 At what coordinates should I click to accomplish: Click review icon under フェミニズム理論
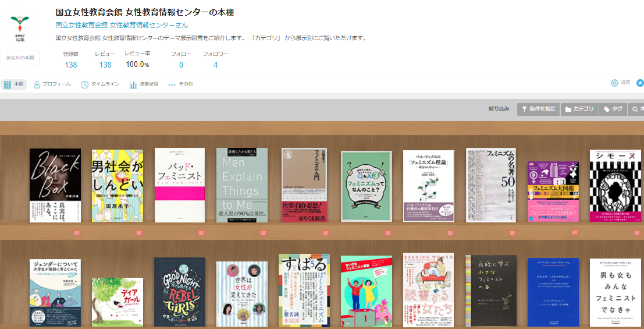(x=450, y=233)
